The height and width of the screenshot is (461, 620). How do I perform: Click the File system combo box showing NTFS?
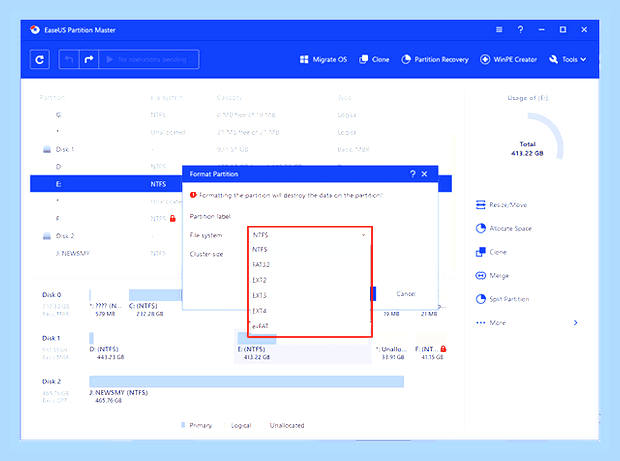point(309,235)
